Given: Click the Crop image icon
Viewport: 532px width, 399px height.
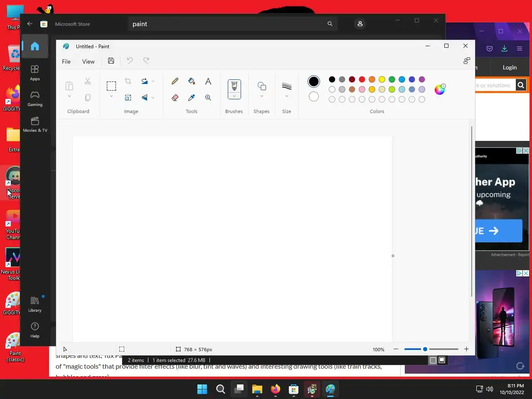Looking at the screenshot, I should 128,81.
